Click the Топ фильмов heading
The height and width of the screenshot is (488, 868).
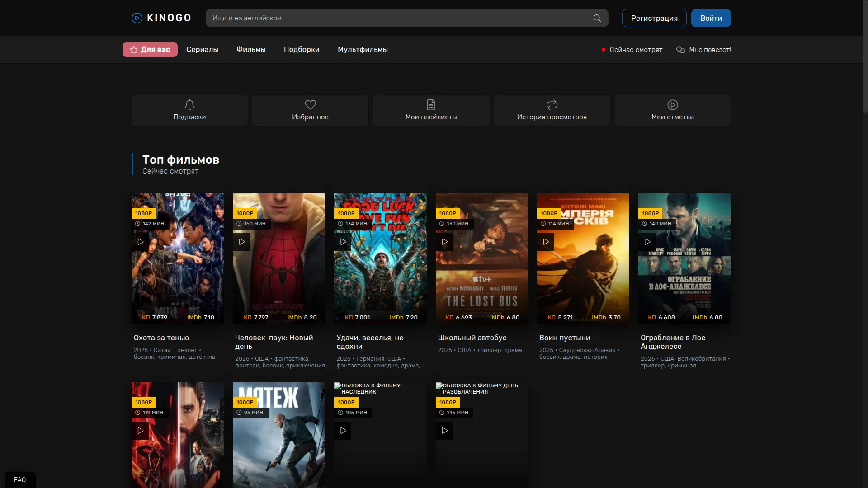(x=181, y=160)
